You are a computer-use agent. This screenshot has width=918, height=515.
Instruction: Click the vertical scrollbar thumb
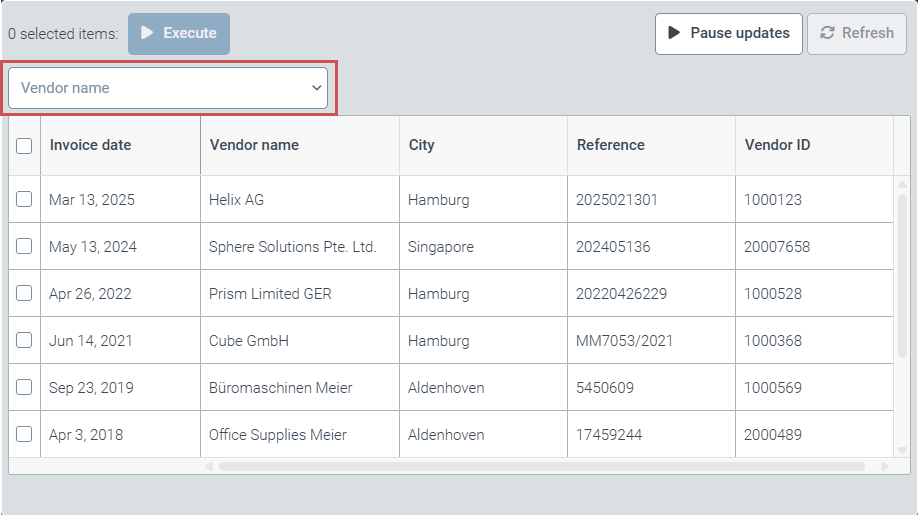pos(902,276)
